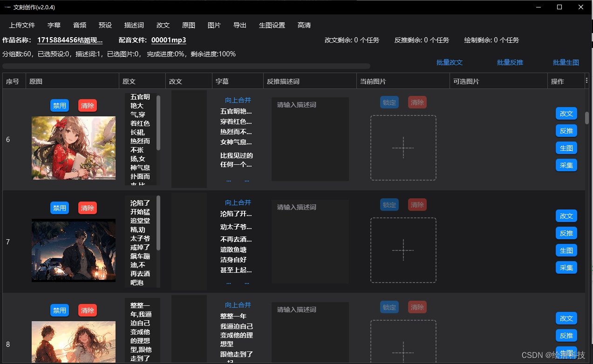
Task: Click subtitle line 洁身自好 in row 7
Action: [233, 260]
